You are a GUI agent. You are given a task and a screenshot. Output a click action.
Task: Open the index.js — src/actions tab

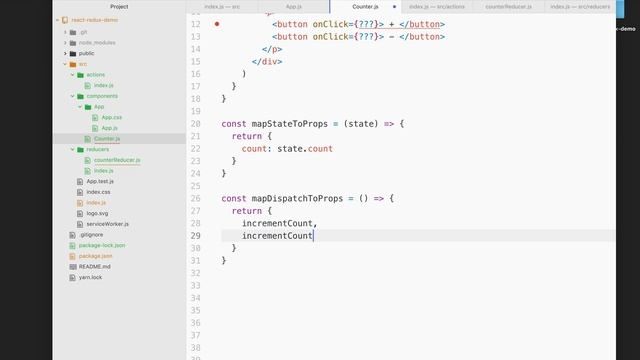click(x=437, y=7)
